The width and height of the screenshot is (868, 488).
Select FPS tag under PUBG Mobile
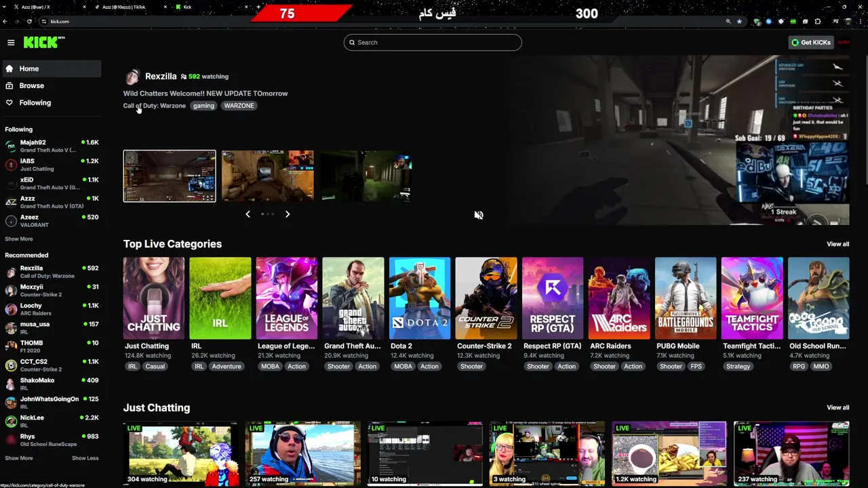(x=696, y=367)
